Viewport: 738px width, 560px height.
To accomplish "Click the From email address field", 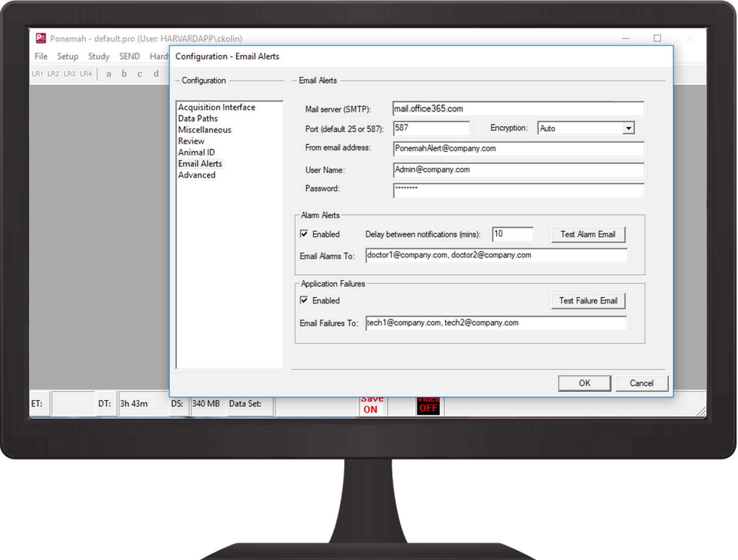I will click(x=518, y=149).
